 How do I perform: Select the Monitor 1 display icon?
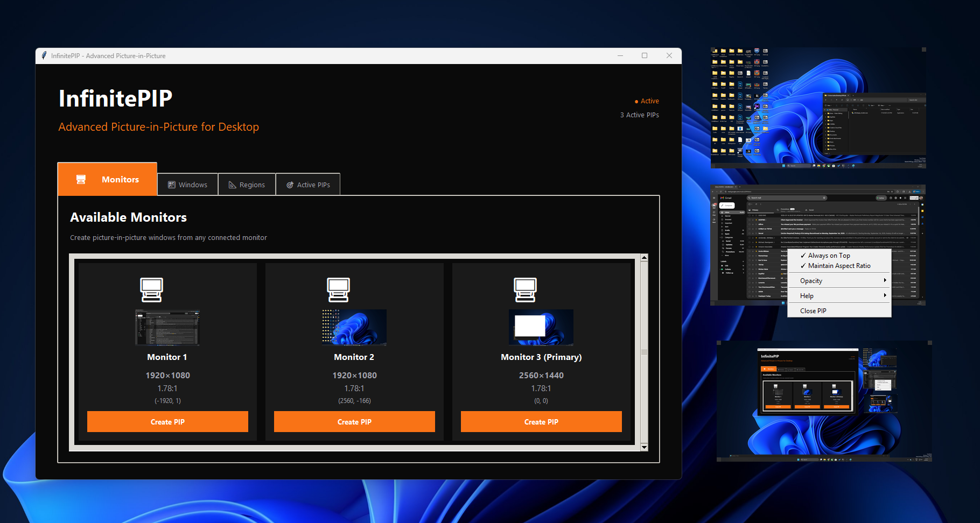click(x=151, y=289)
